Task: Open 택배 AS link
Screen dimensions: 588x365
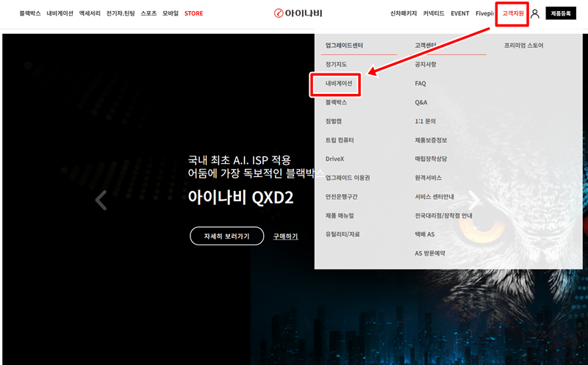Action: click(425, 234)
